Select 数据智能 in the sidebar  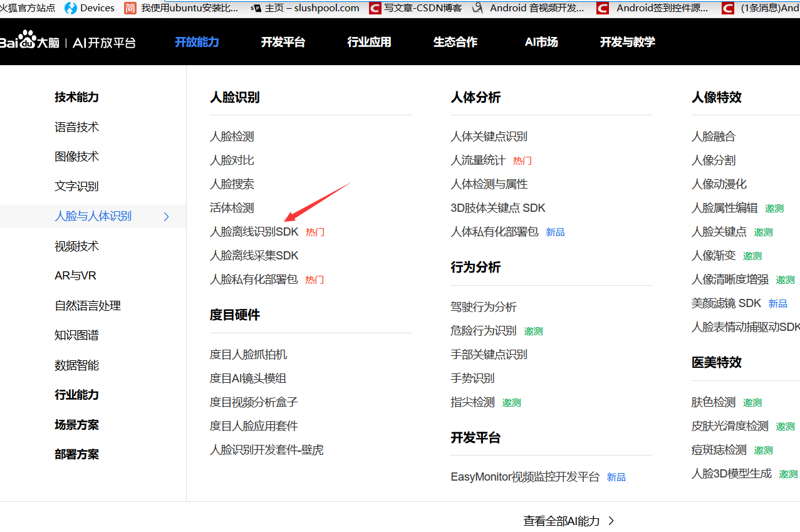tap(76, 365)
